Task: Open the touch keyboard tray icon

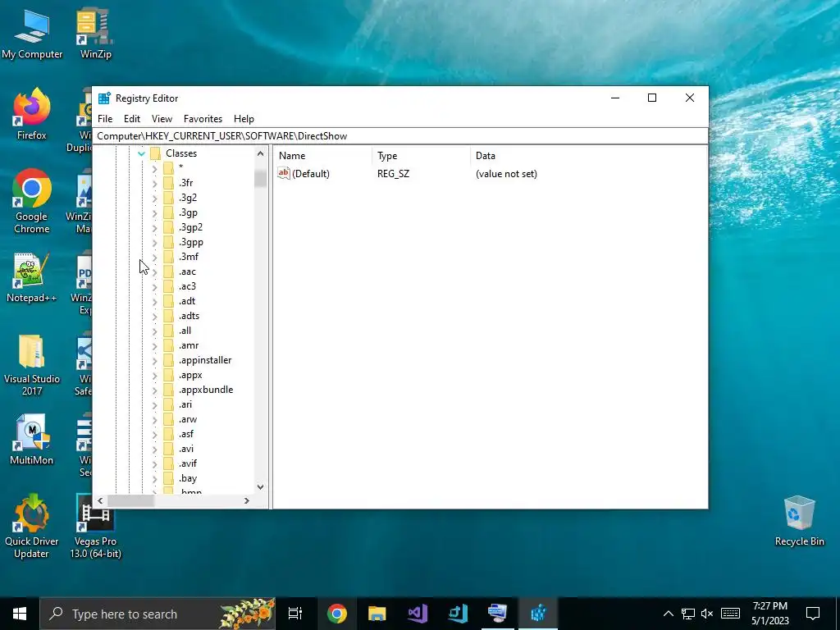Action: (x=730, y=614)
